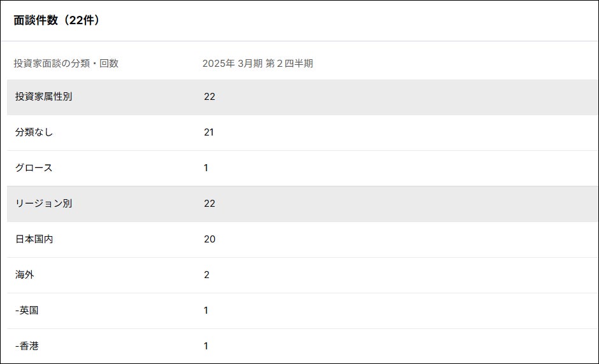
Task: Select the 投資家面談の分類・回数 column header
Action: [x=66, y=64]
